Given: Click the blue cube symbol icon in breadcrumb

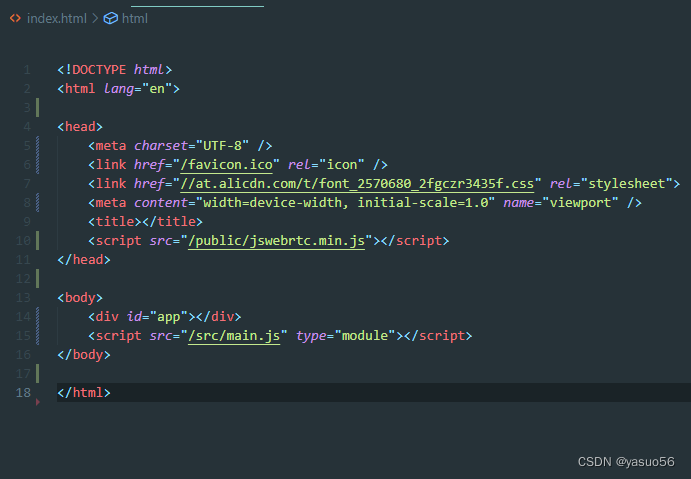Looking at the screenshot, I should point(111,19).
